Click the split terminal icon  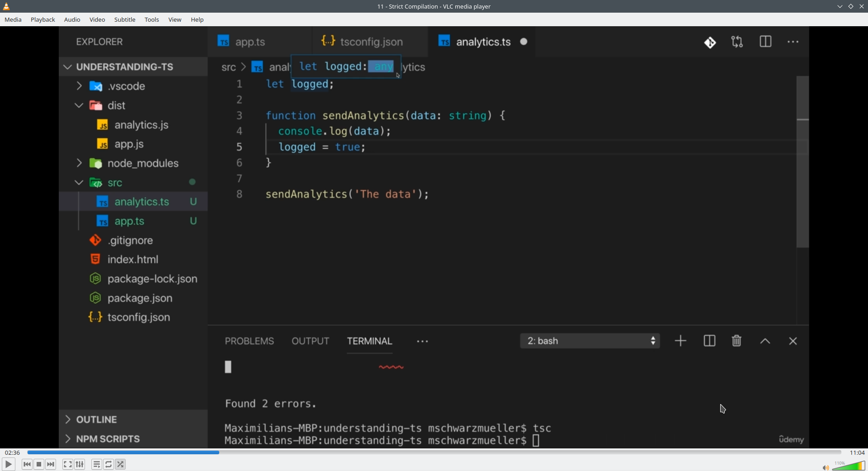710,341
